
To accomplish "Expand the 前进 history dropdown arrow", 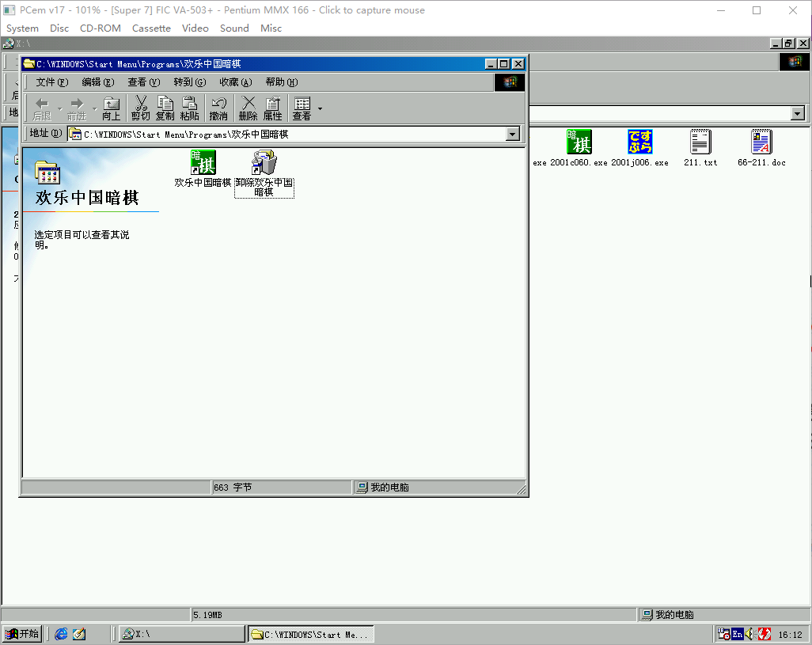I will coord(94,108).
